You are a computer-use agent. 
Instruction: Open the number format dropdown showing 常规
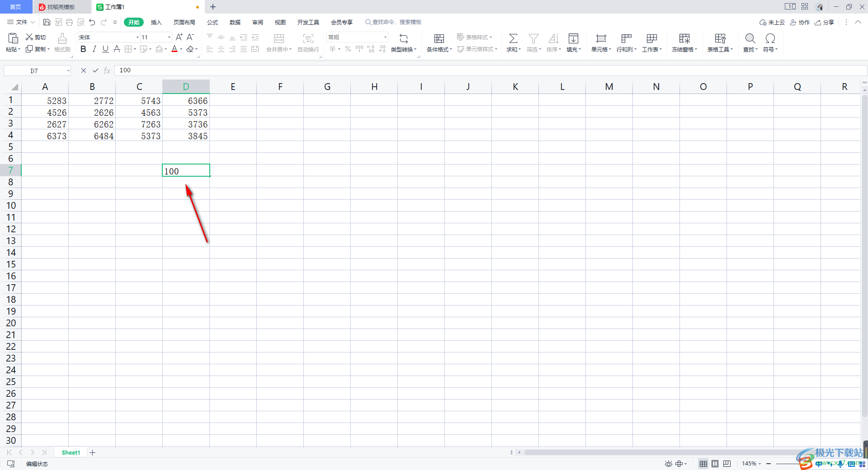pyautogui.click(x=385, y=37)
